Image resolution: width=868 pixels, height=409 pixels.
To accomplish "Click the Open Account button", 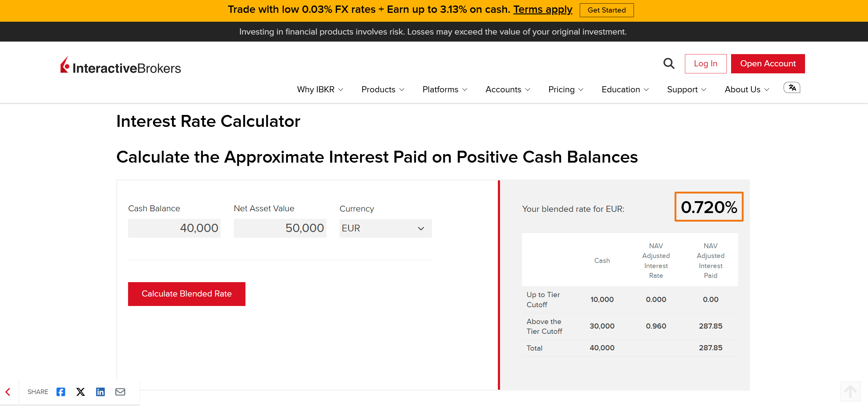I will (768, 64).
